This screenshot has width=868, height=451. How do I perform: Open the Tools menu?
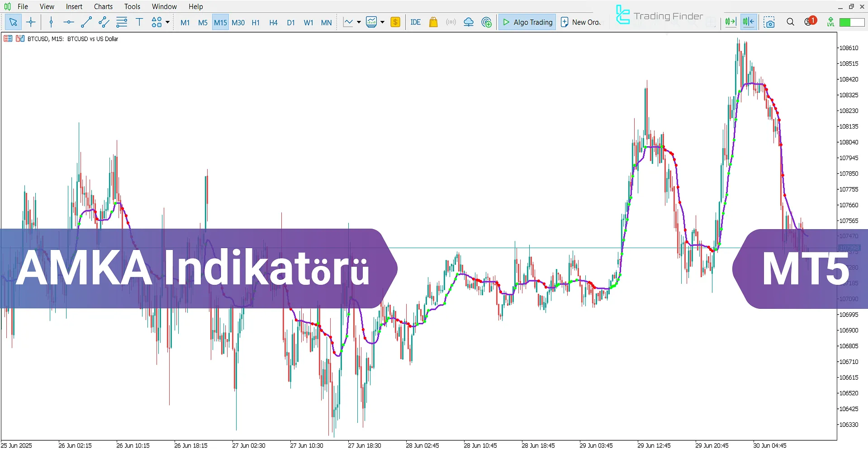[132, 6]
